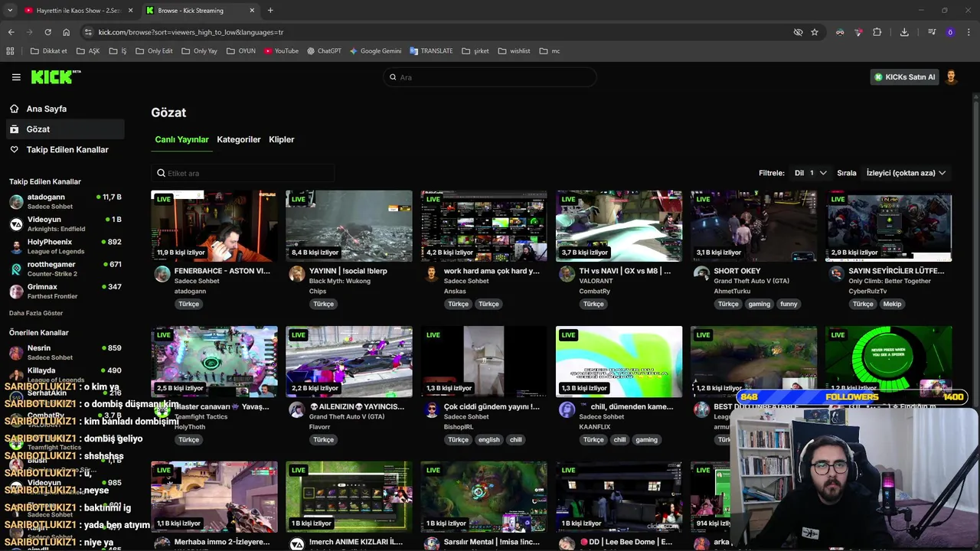Open a new browser tab with plus
This screenshot has height=551, width=980.
270,10
